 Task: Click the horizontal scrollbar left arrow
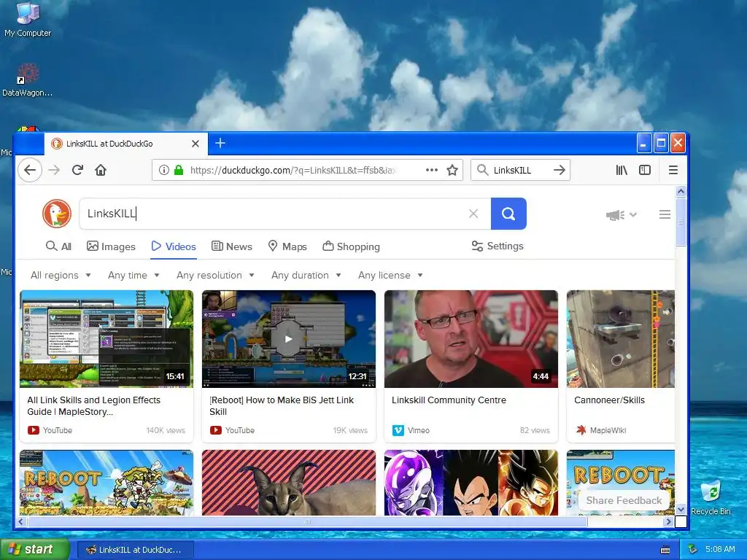tap(20, 522)
